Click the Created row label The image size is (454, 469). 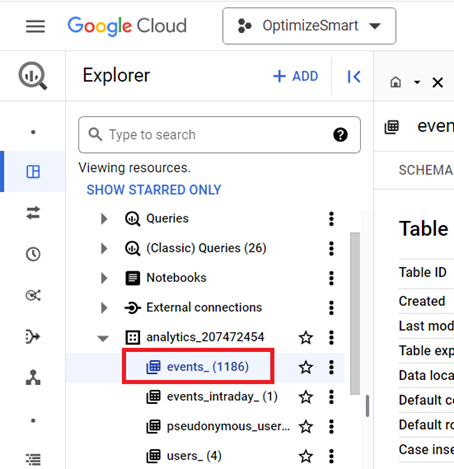(x=422, y=301)
